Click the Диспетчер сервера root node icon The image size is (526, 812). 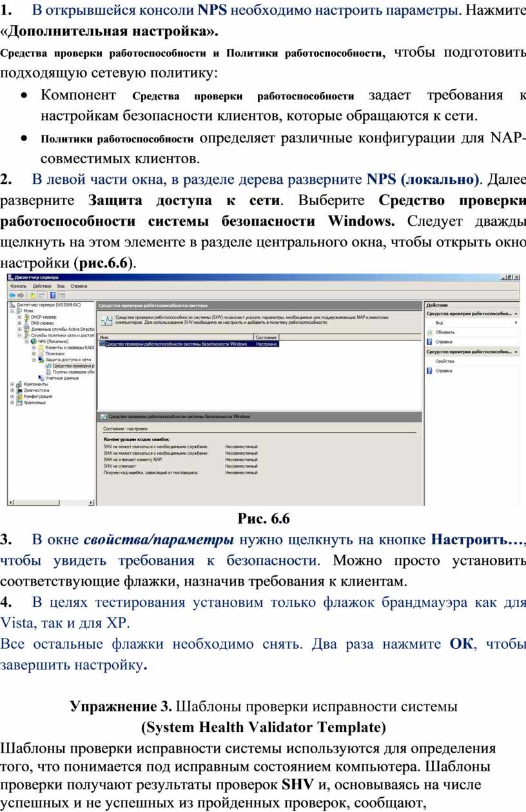[12, 304]
